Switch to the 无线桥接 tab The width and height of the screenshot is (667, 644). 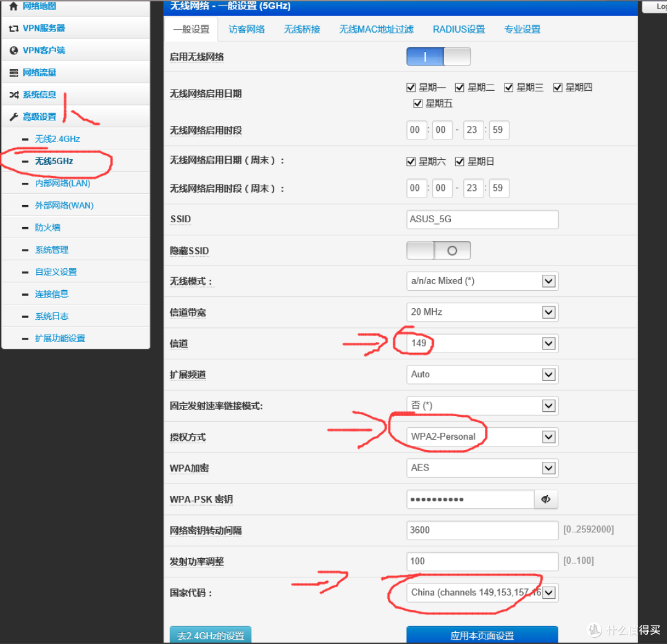click(x=301, y=30)
